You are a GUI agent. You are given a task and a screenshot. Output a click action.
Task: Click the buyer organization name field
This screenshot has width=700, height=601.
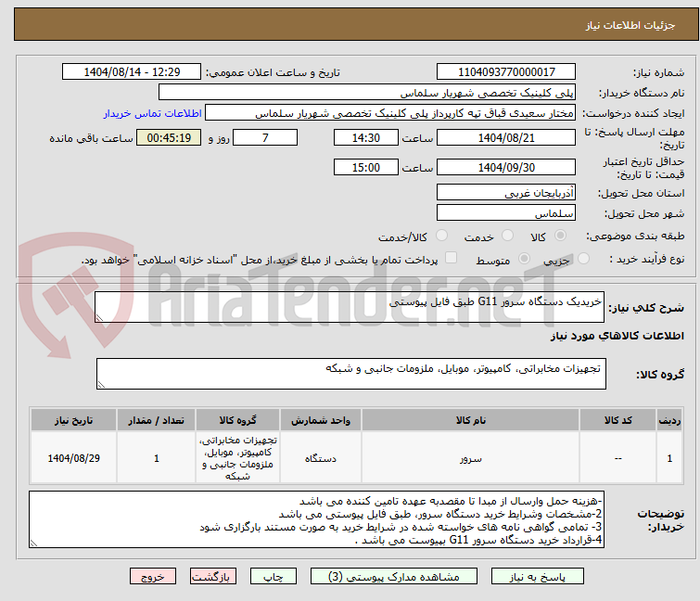[x=367, y=93]
